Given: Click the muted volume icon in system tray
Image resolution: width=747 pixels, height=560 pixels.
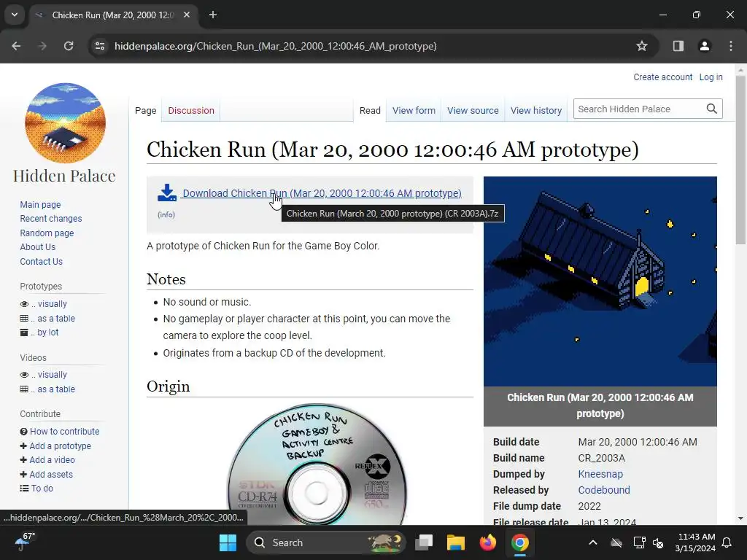Looking at the screenshot, I should point(658,542).
